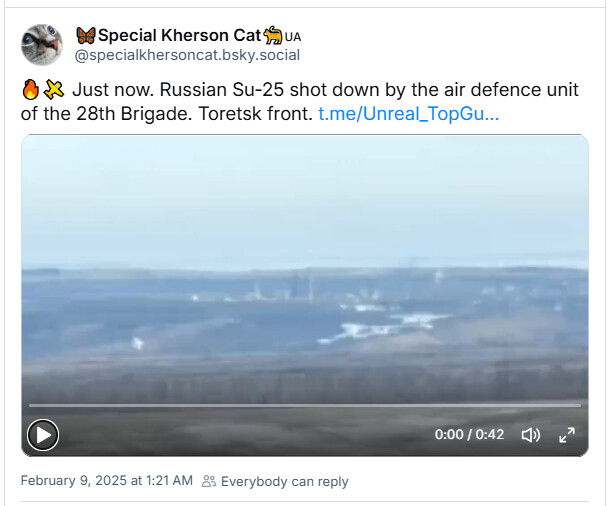610x506 pixels.
Task: Click the video progress bar
Action: coord(305,405)
